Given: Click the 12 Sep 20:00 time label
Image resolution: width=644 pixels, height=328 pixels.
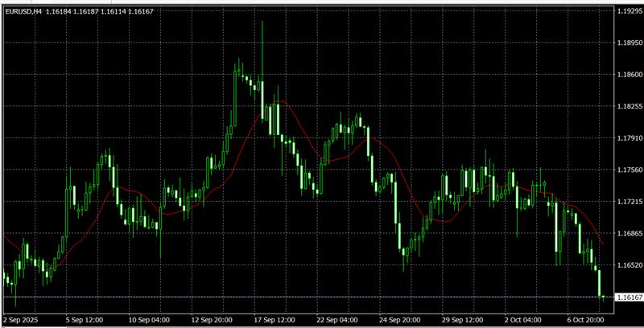Looking at the screenshot, I should (212, 319).
